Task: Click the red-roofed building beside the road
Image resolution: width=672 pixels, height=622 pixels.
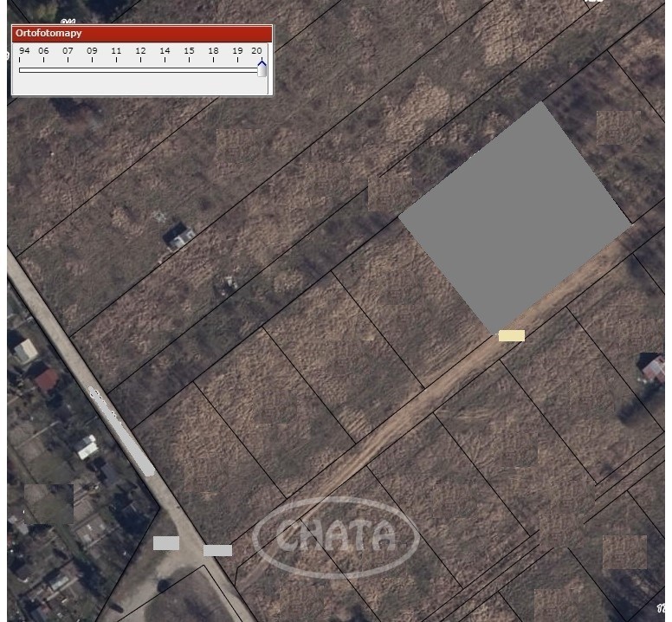Action: pyautogui.click(x=46, y=380)
